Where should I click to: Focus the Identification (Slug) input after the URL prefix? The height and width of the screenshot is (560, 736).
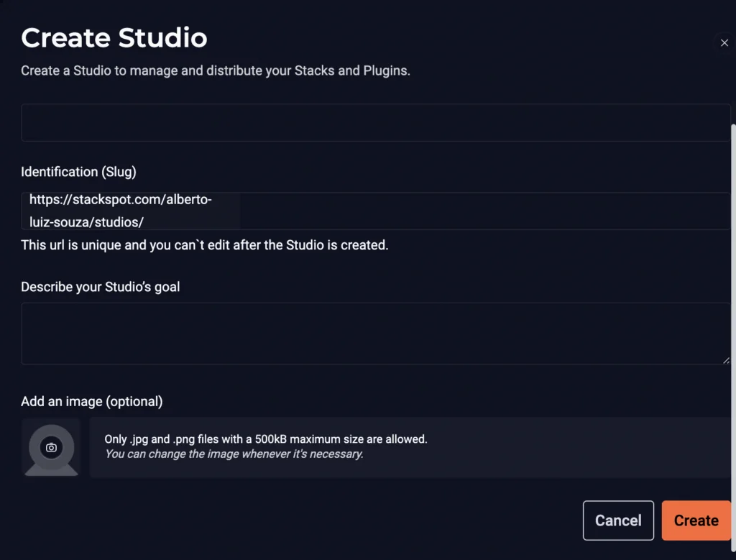point(485,211)
